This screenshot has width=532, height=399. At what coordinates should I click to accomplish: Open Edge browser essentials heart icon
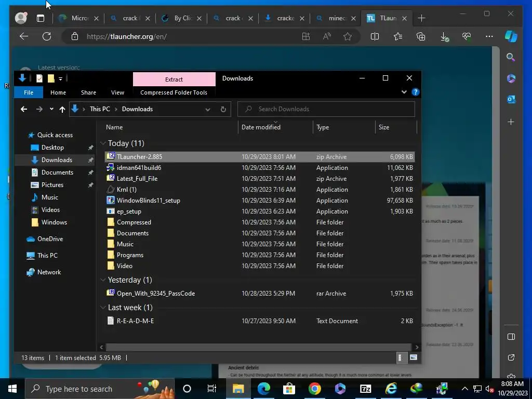point(467,36)
